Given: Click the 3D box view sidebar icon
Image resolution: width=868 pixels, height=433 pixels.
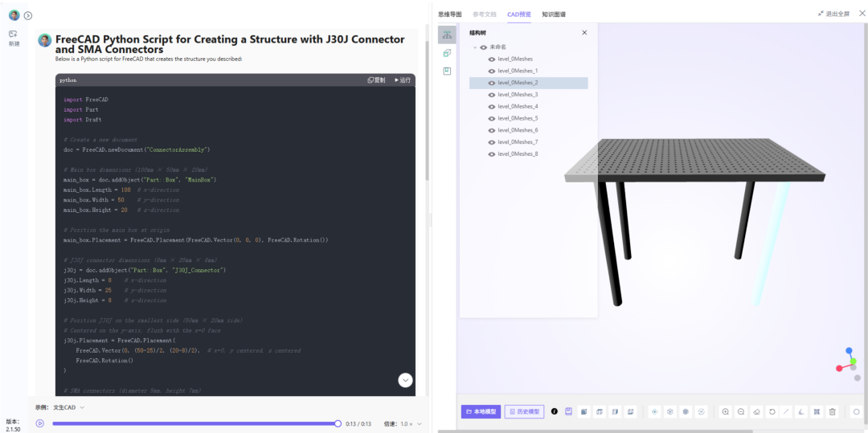Looking at the screenshot, I should 447,53.
